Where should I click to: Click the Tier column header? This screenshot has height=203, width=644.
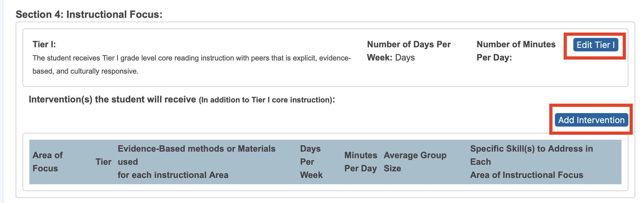(103, 162)
